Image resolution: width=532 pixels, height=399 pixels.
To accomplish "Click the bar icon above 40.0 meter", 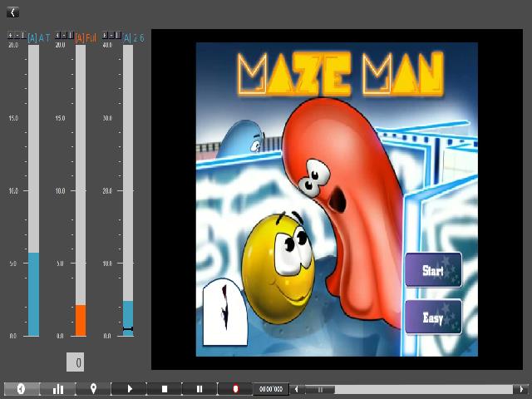I will click(x=118, y=35).
